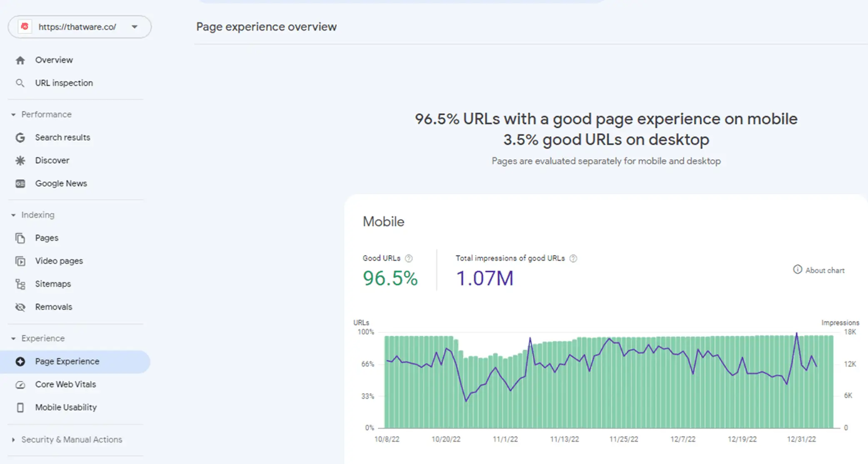Image resolution: width=868 pixels, height=464 pixels.
Task: Click the Google G Search results icon
Action: pyautogui.click(x=20, y=137)
